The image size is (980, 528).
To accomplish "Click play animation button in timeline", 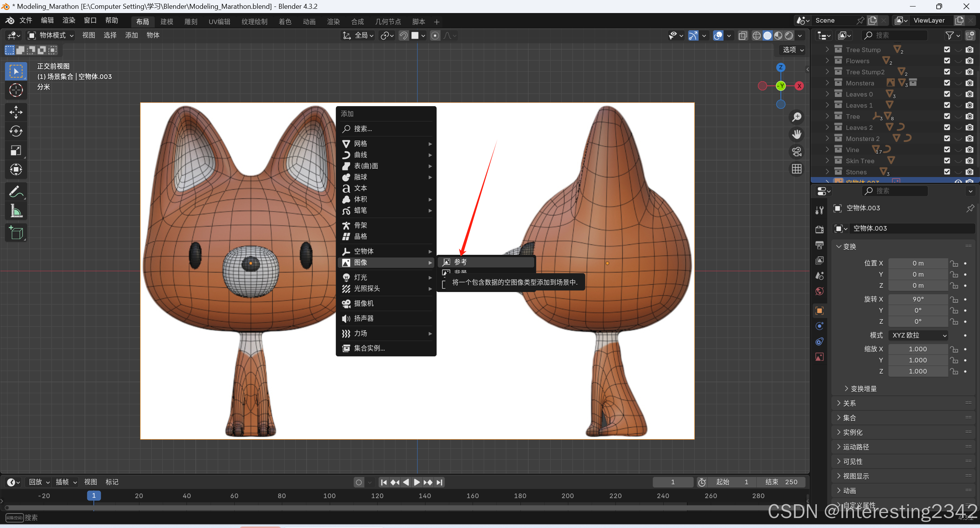I will coord(417,482).
